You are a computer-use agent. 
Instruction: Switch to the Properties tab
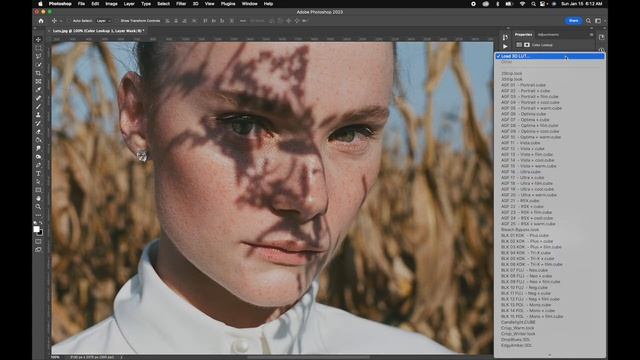pyautogui.click(x=523, y=35)
